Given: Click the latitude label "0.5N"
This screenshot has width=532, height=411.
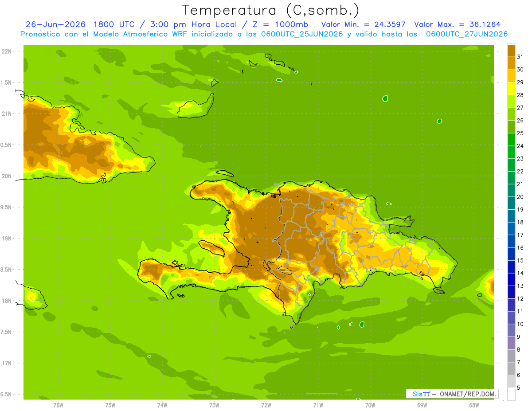Looking at the screenshot, I should 6,145.
